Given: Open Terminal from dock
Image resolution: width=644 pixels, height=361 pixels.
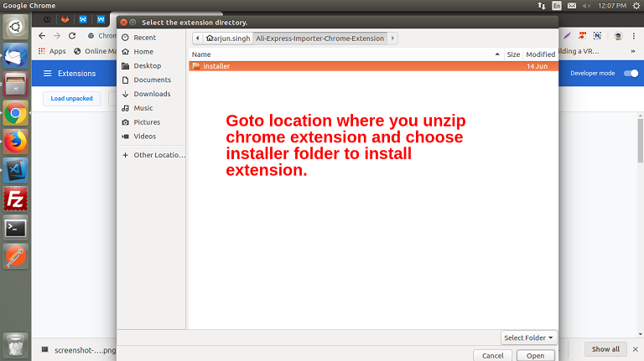Looking at the screenshot, I should pyautogui.click(x=16, y=228).
